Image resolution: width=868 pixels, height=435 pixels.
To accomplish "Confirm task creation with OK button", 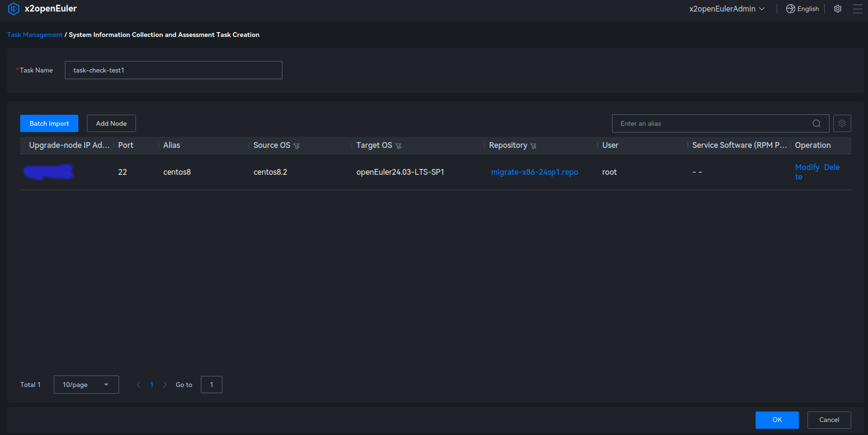I will [777, 420].
